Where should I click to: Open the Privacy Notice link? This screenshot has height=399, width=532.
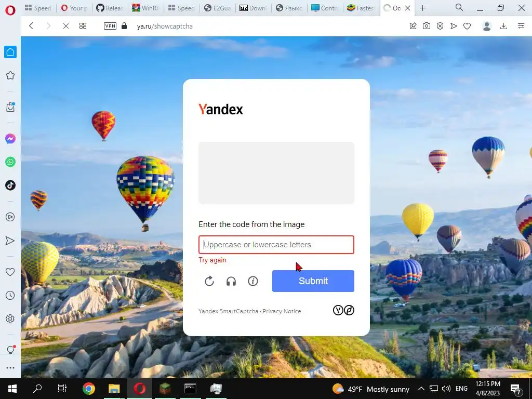tap(282, 311)
